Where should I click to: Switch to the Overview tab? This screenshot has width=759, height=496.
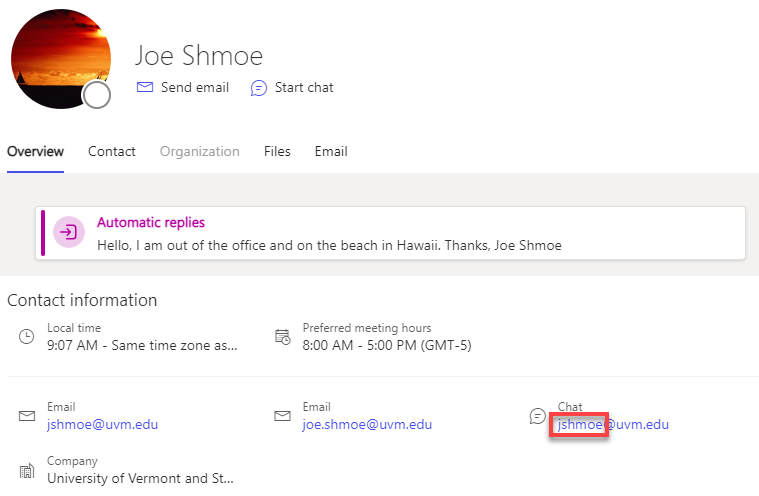click(35, 151)
